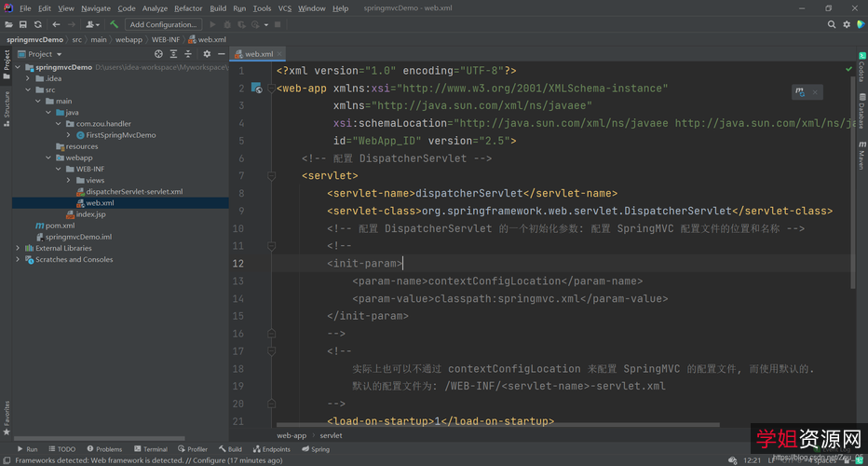The height and width of the screenshot is (466, 868).
Task: Click the Synchronize refresh icon in toolbar
Action: coord(38,24)
